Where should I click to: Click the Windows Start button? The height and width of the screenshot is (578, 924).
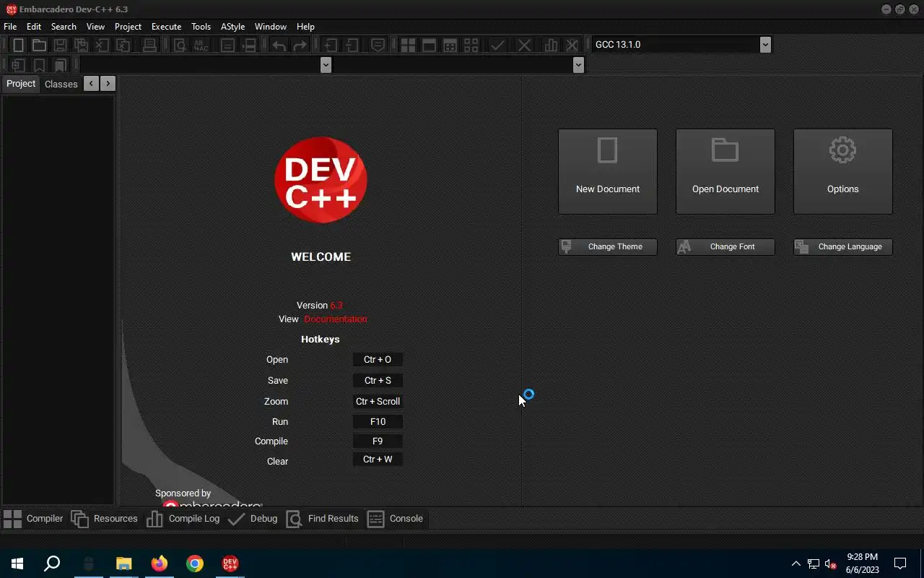(17, 564)
